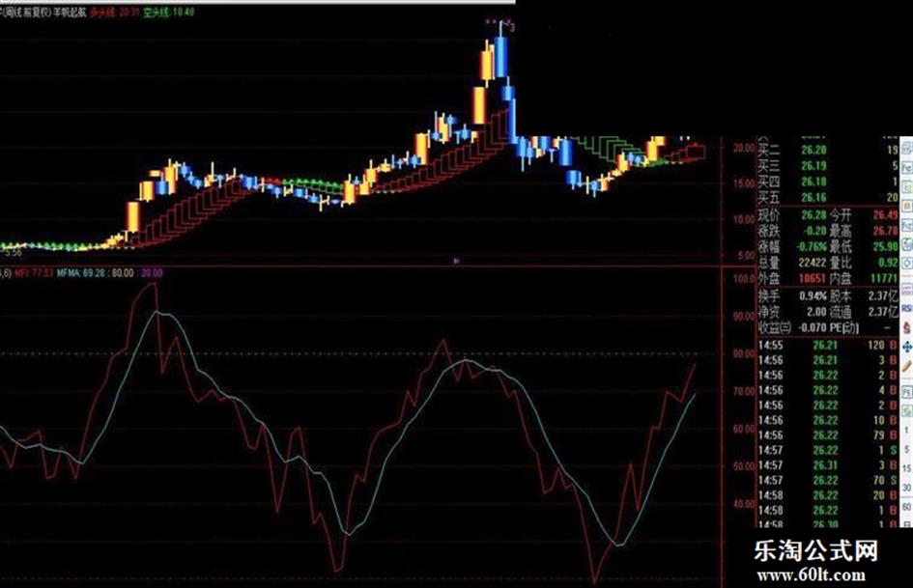Click the 现价 value 26.28
The height and width of the screenshot is (588, 913).
click(x=813, y=214)
